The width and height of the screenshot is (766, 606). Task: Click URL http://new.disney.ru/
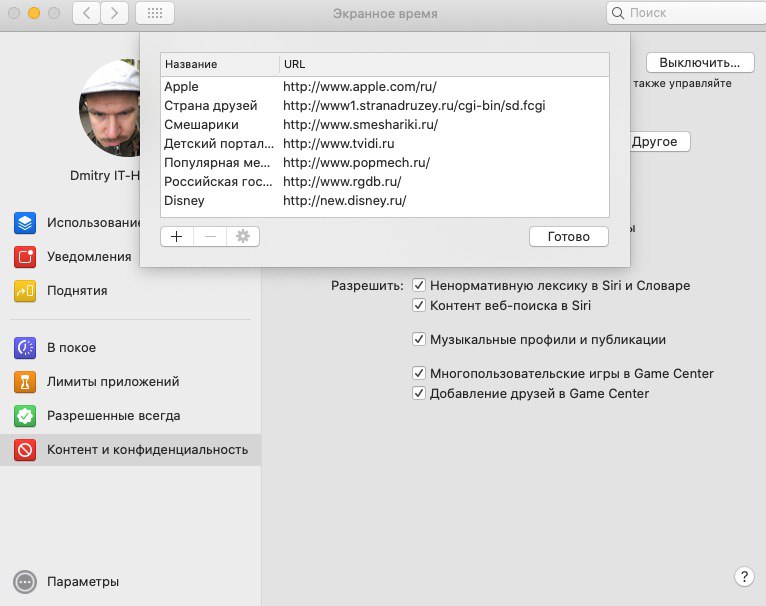click(x=345, y=201)
